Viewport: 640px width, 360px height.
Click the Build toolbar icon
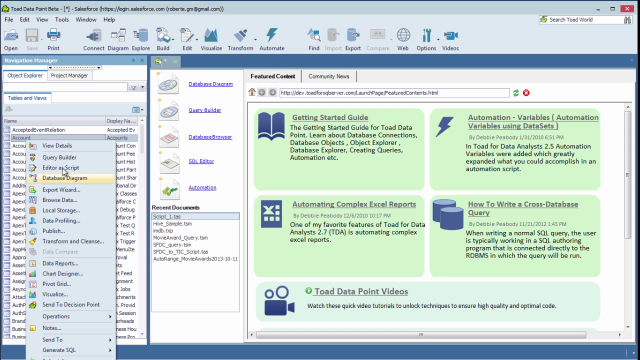(x=163, y=39)
